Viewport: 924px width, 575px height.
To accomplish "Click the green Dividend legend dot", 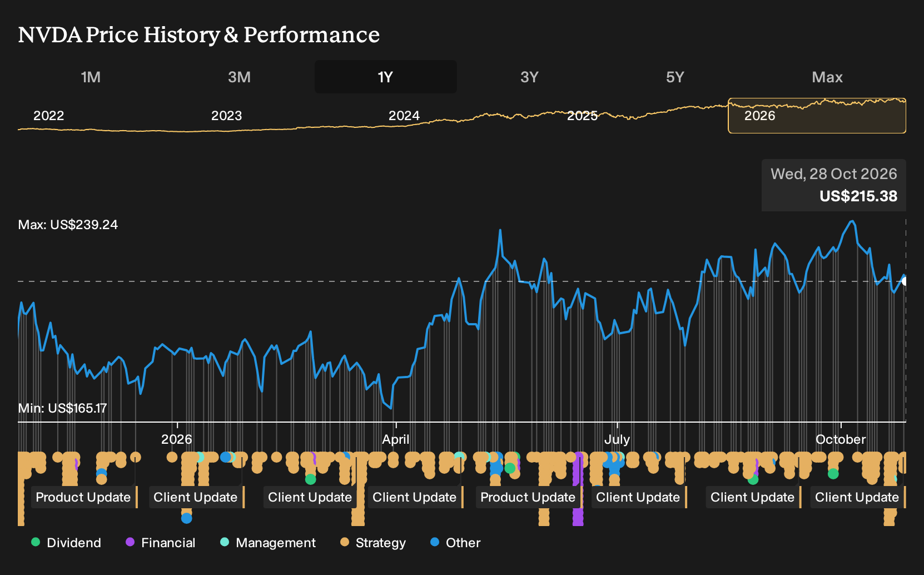I will pos(36,542).
